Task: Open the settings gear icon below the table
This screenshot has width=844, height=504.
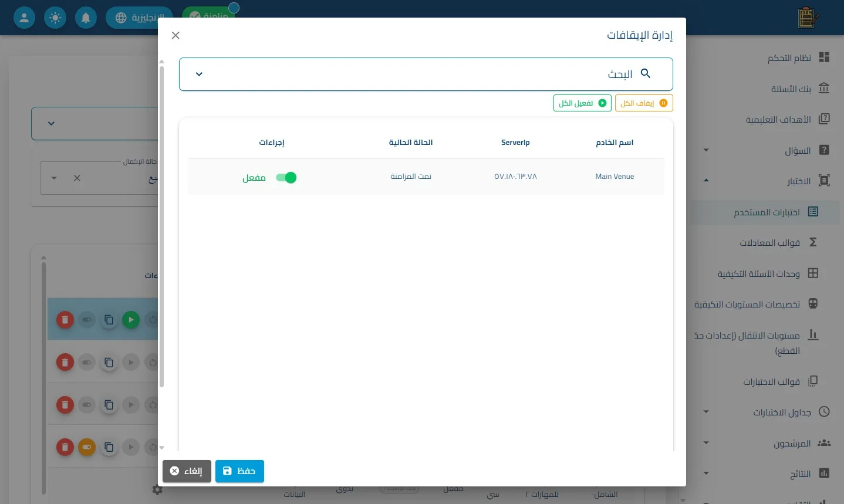Action: tap(157, 489)
